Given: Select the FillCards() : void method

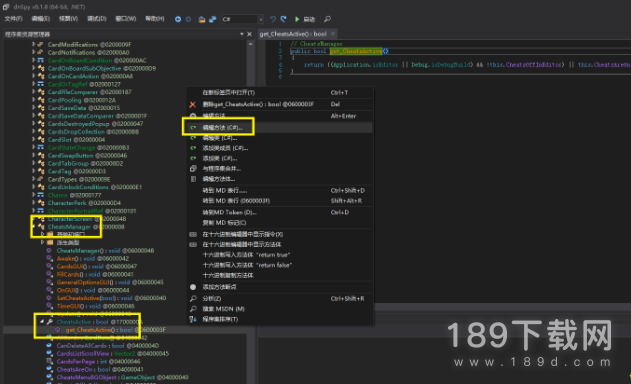Looking at the screenshot, I should (x=95, y=275).
